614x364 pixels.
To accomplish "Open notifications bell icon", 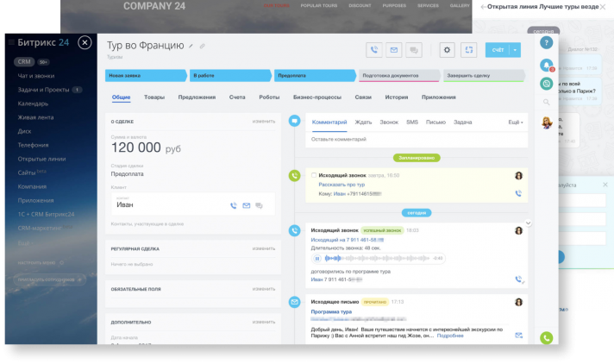I will (x=546, y=65).
